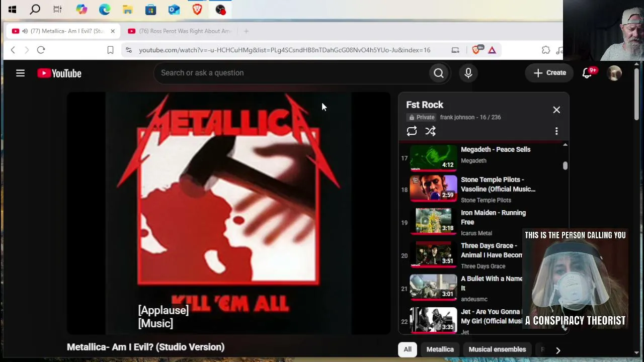Open Copilot from the taskbar
The height and width of the screenshot is (362, 644).
[82, 9]
